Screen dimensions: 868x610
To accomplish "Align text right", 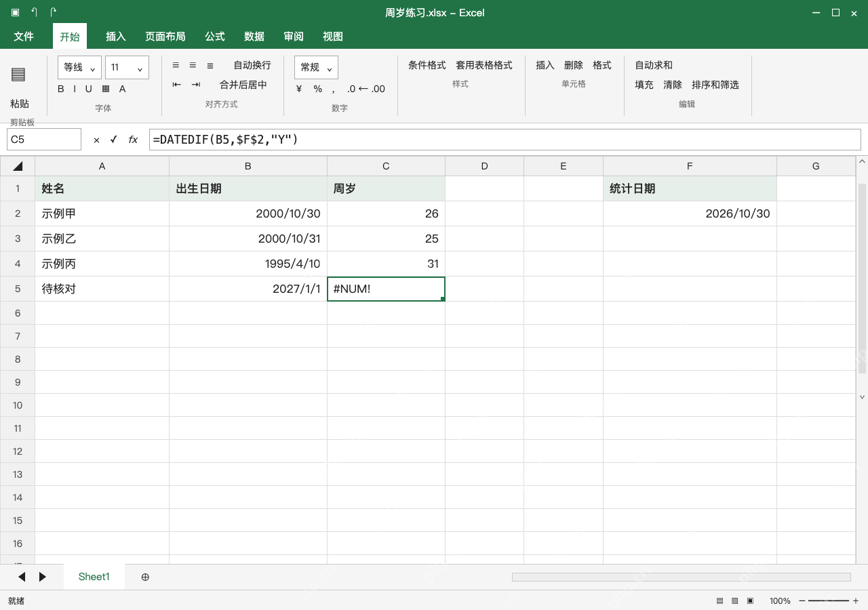I will [x=210, y=65].
